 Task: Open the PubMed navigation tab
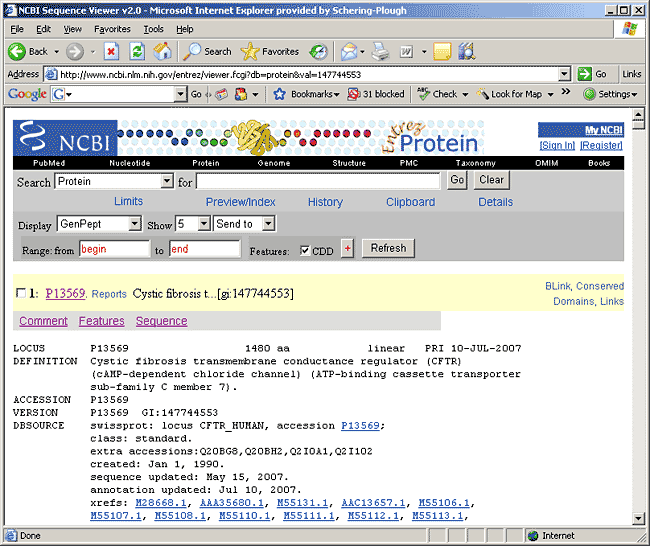tap(49, 163)
